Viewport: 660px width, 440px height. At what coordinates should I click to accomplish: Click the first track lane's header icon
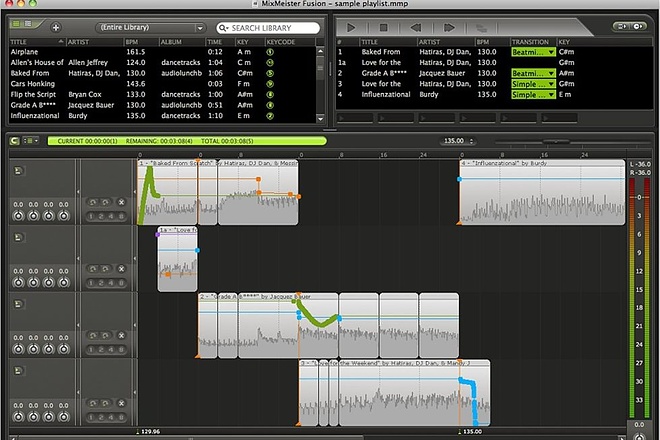[18, 171]
